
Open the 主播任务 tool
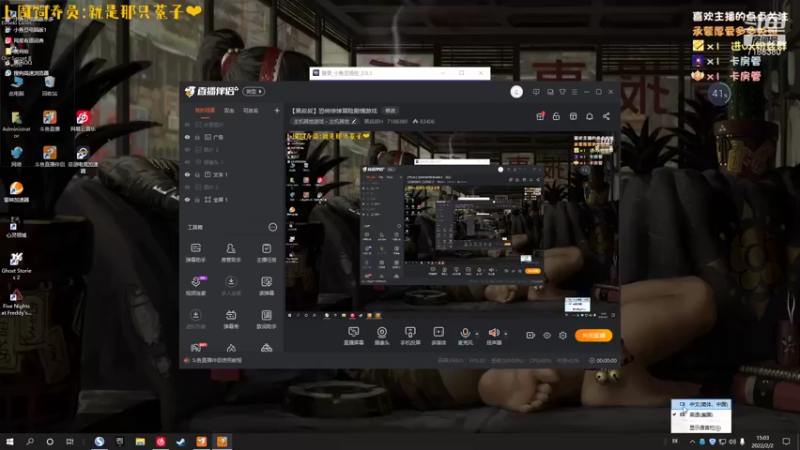(266, 253)
